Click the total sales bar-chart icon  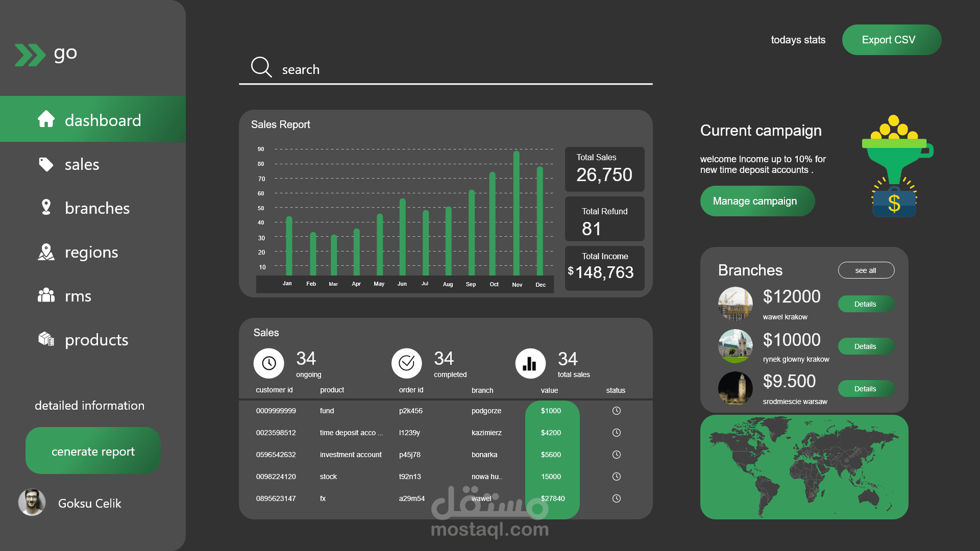tap(530, 363)
